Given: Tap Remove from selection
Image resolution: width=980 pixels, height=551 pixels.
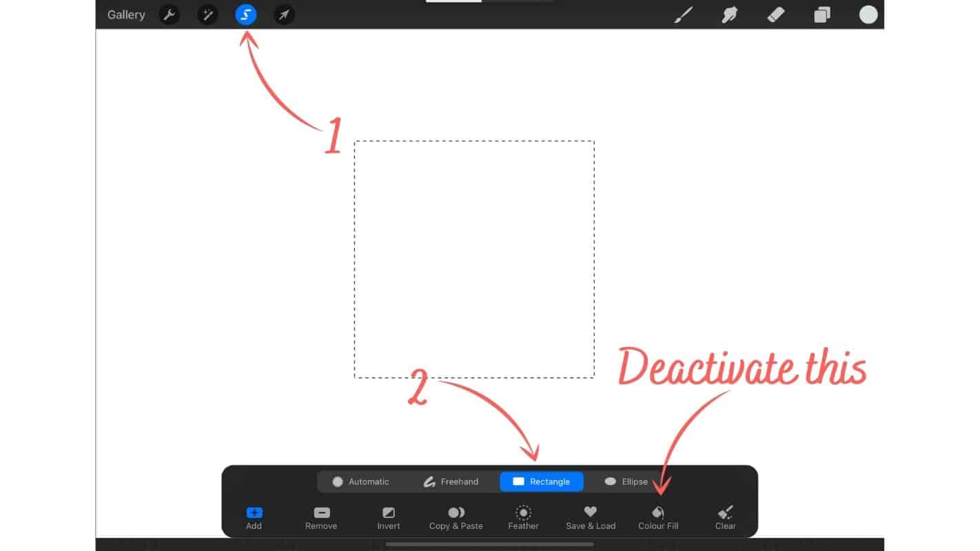Looking at the screenshot, I should click(x=321, y=519).
